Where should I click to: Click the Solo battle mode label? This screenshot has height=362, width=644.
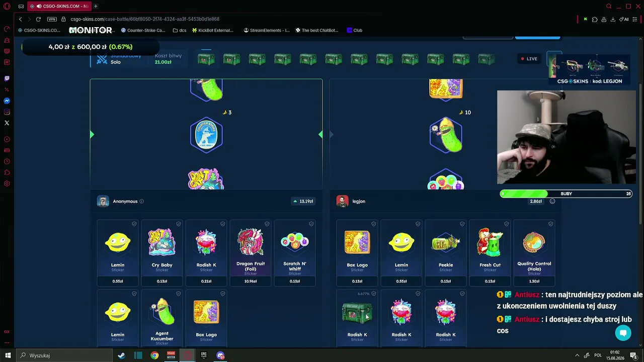click(x=116, y=62)
